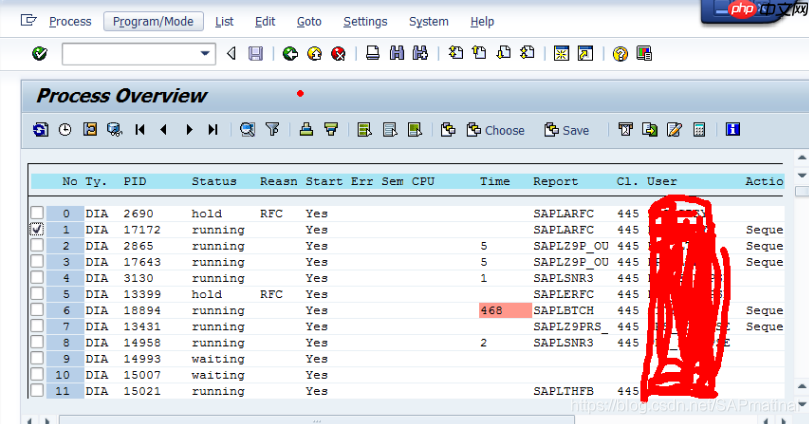Open the Program/Mode menu
This screenshot has width=809, height=424.
point(153,22)
